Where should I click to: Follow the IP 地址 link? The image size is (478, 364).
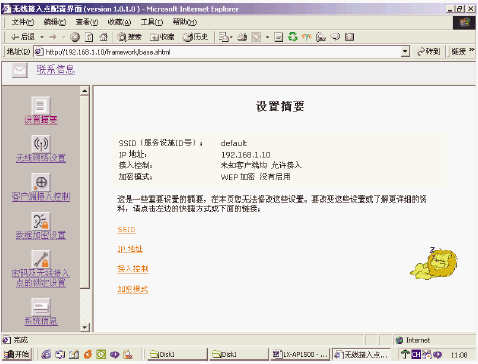(x=130, y=249)
